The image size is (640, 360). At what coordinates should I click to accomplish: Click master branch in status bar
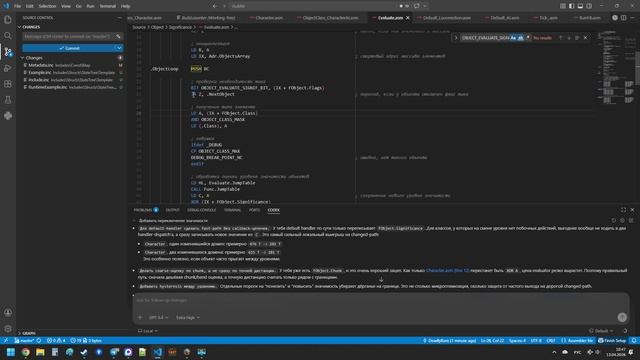(24, 340)
